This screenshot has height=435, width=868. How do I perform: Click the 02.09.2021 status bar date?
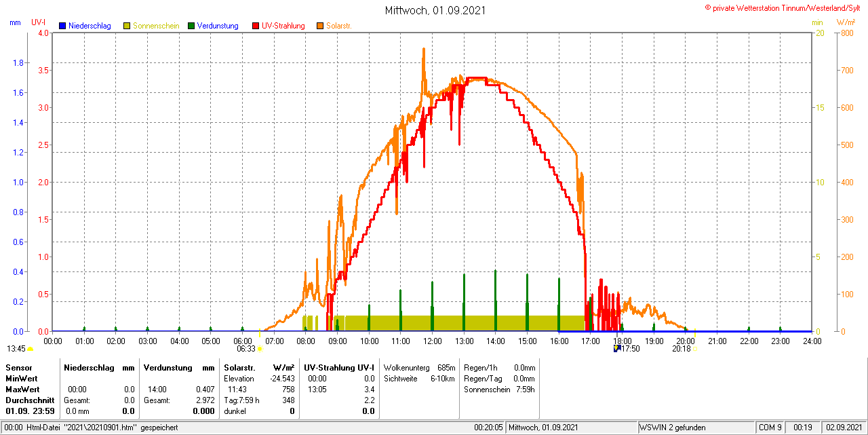point(844,428)
